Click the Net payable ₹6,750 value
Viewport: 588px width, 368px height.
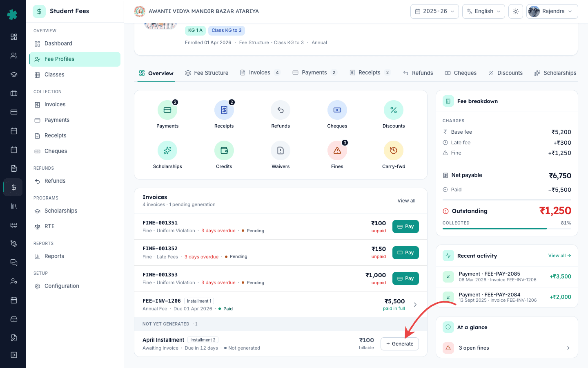(560, 176)
